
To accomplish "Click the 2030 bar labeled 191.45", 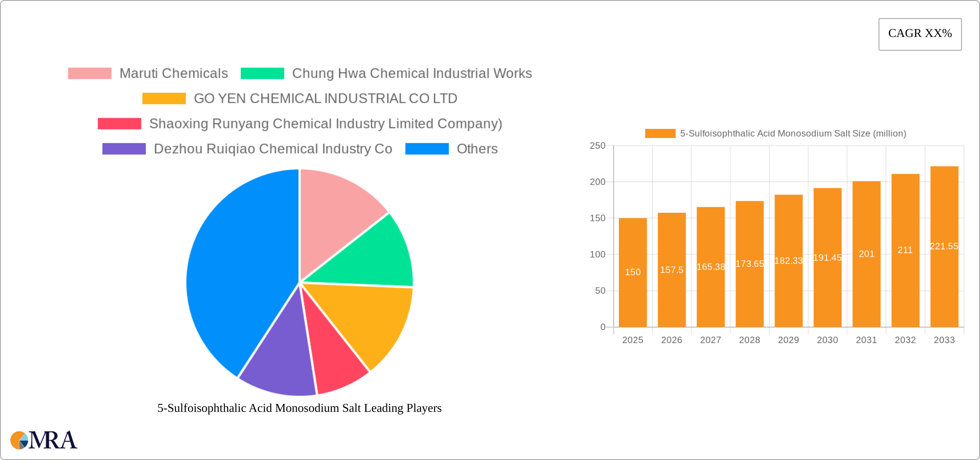I will 827,258.
